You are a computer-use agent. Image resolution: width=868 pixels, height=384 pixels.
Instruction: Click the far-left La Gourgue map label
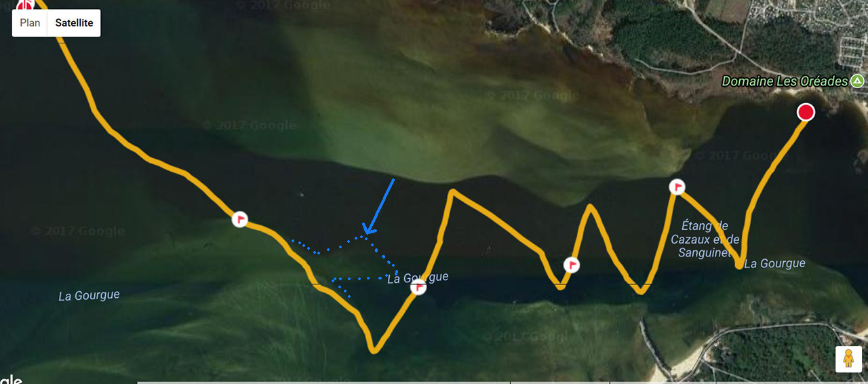point(89,296)
